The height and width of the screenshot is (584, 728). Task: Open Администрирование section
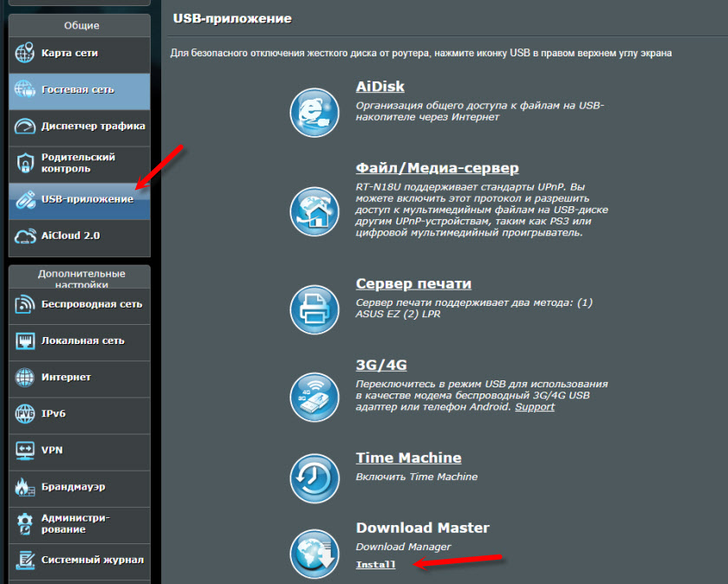[80, 523]
